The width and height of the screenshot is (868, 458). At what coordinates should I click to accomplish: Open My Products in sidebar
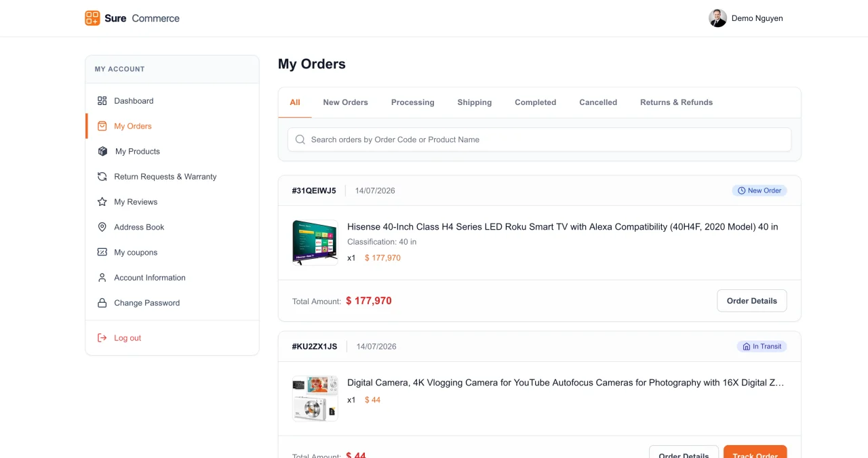click(x=172, y=151)
